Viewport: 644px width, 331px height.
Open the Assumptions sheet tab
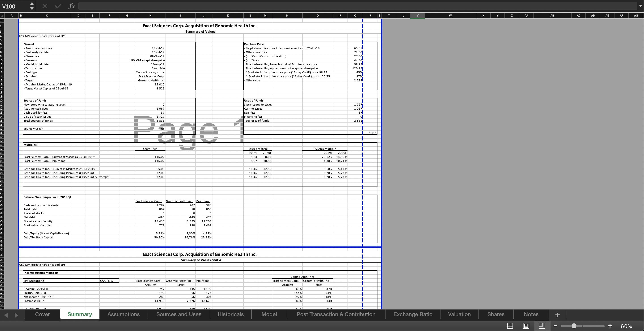click(123, 314)
